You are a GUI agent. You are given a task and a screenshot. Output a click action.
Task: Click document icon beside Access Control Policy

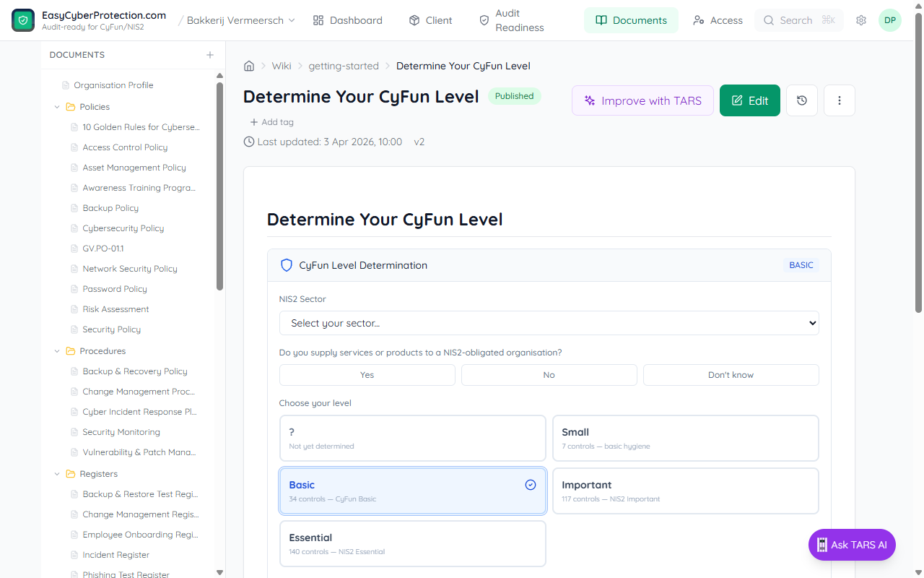pos(74,147)
